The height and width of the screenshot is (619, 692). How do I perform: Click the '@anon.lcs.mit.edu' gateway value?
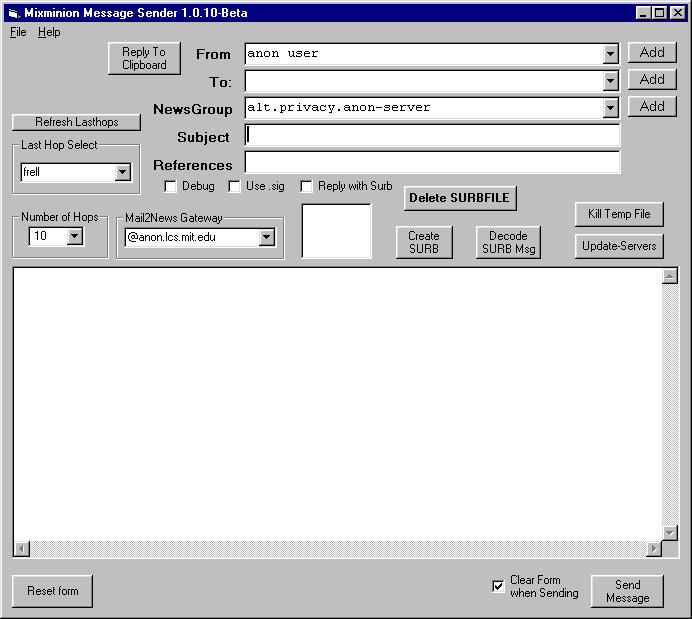click(172, 237)
